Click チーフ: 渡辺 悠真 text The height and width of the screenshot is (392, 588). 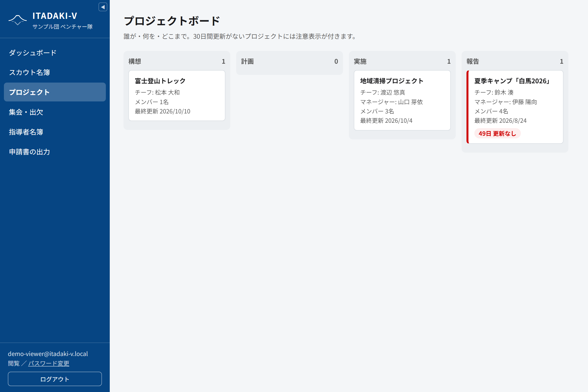click(x=382, y=93)
